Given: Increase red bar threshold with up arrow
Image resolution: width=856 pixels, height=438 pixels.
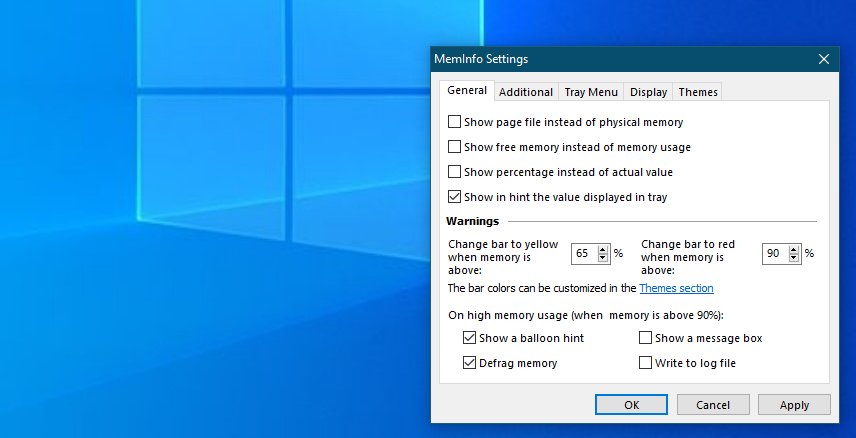Looking at the screenshot, I should [x=794, y=249].
